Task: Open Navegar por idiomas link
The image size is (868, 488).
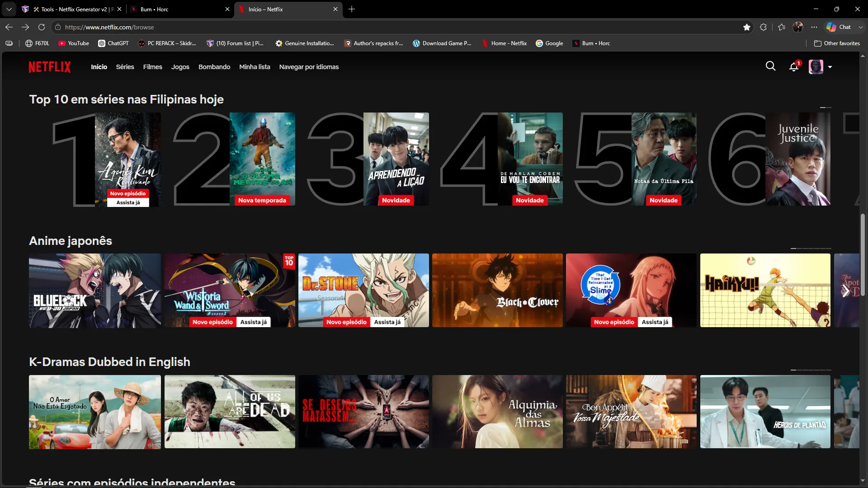Action: 309,67
